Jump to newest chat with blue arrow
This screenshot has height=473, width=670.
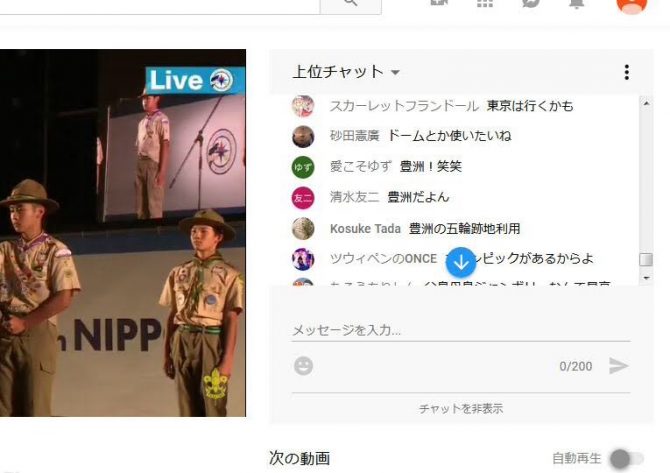[460, 262]
